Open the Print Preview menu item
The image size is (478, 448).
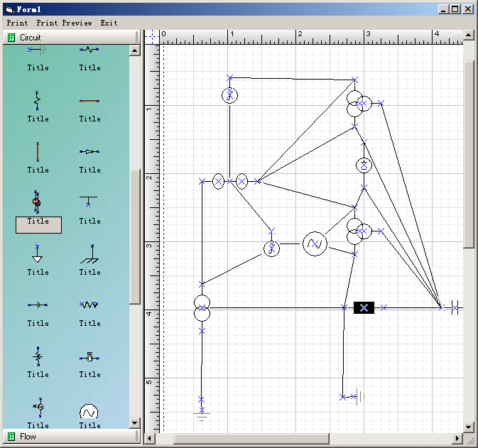pos(64,23)
